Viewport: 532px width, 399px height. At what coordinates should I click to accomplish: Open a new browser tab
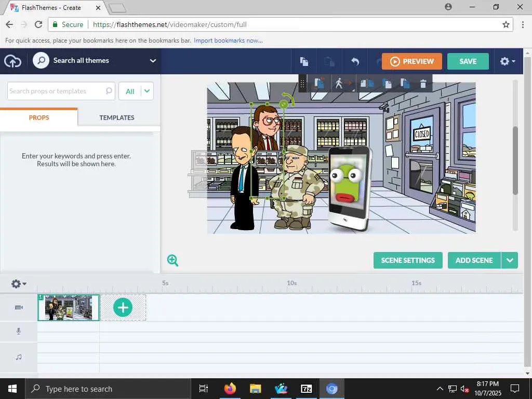[117, 8]
